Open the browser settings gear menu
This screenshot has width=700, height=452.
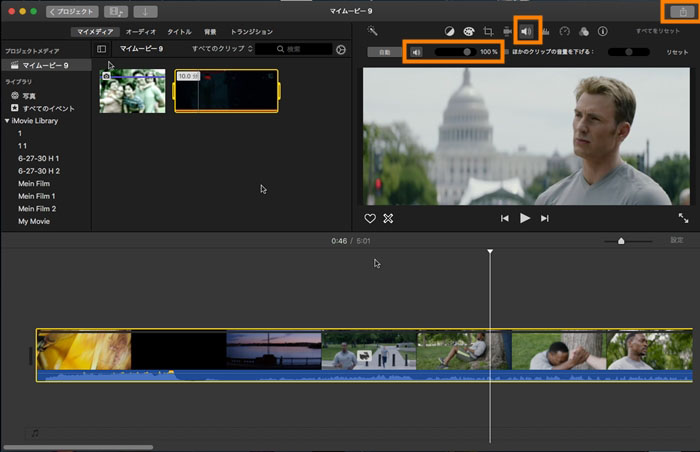[342, 49]
